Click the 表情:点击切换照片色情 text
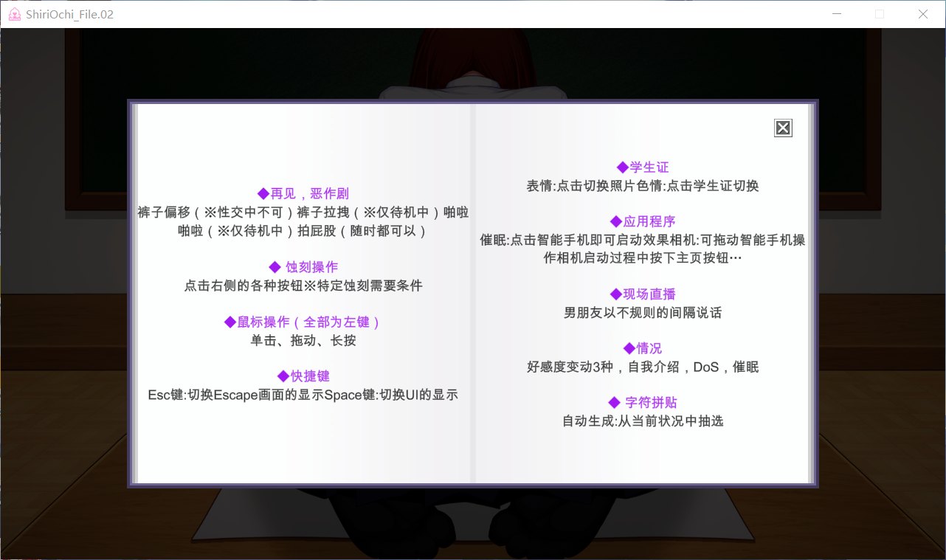Viewport: 946px width, 560px height. [643, 186]
